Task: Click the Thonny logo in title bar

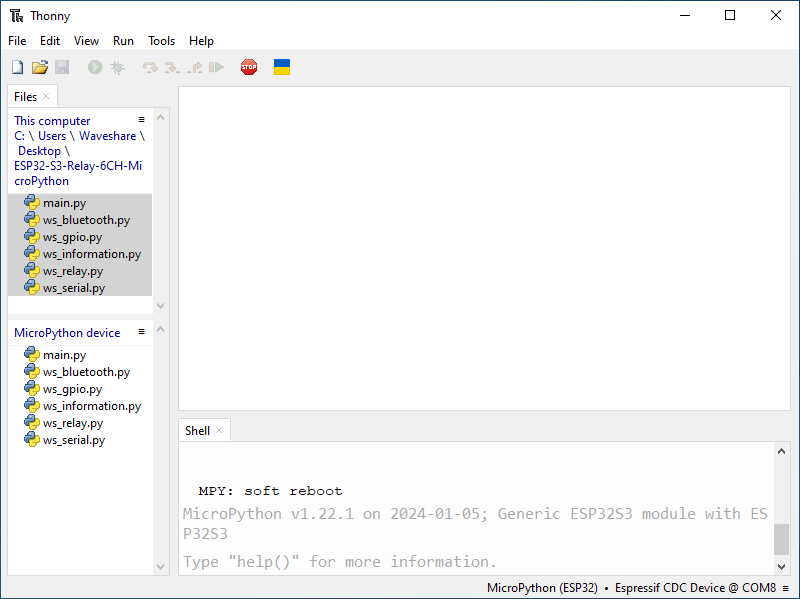Action: tap(16, 16)
